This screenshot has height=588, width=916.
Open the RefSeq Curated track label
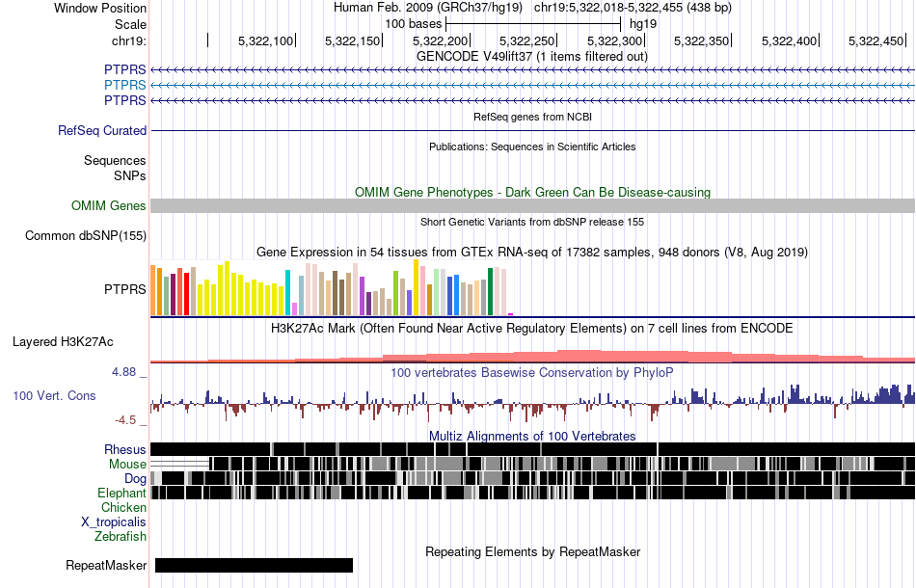tap(102, 131)
